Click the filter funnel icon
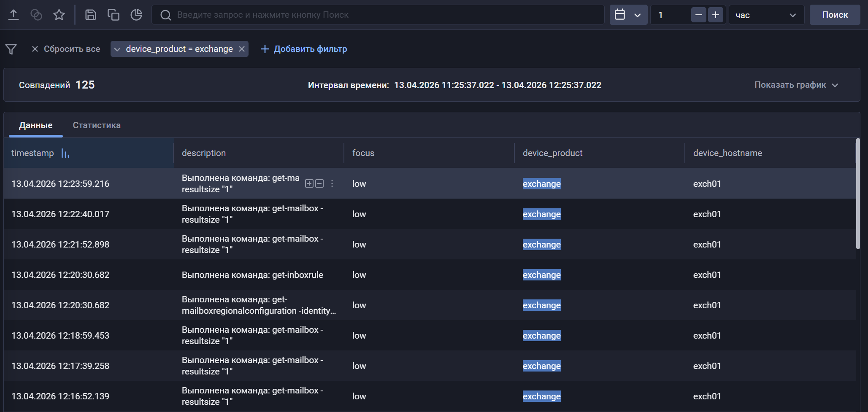Viewport: 868px width, 412px height. click(x=11, y=49)
